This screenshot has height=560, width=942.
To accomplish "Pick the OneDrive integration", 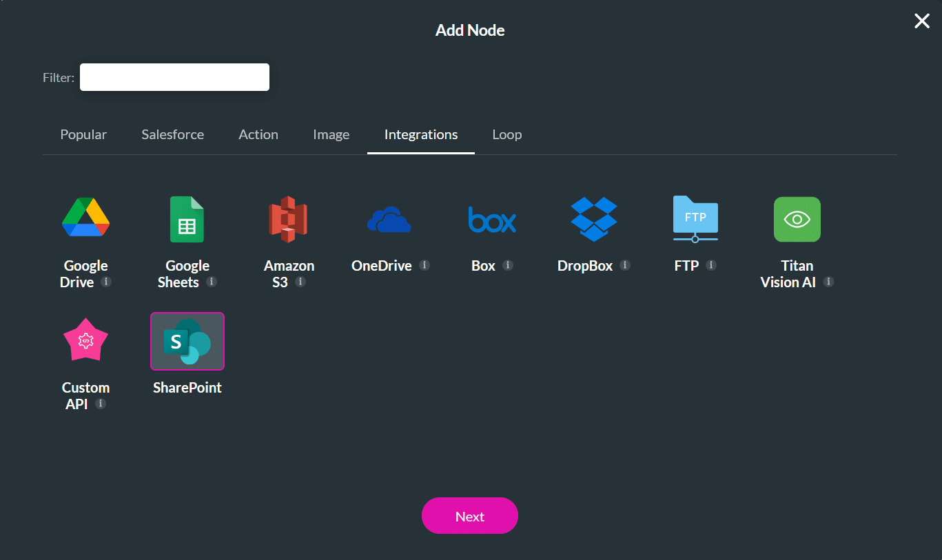I will click(390, 219).
